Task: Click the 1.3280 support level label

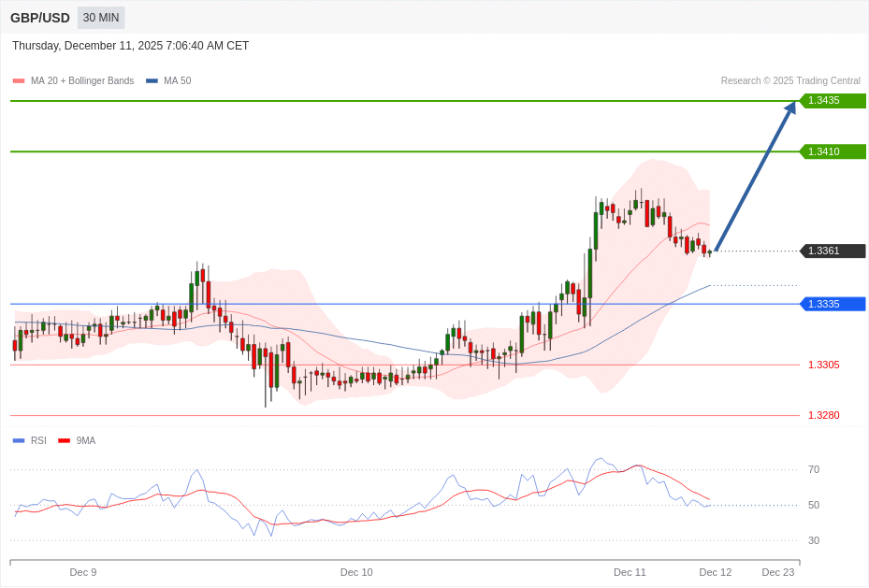Action: click(x=824, y=414)
